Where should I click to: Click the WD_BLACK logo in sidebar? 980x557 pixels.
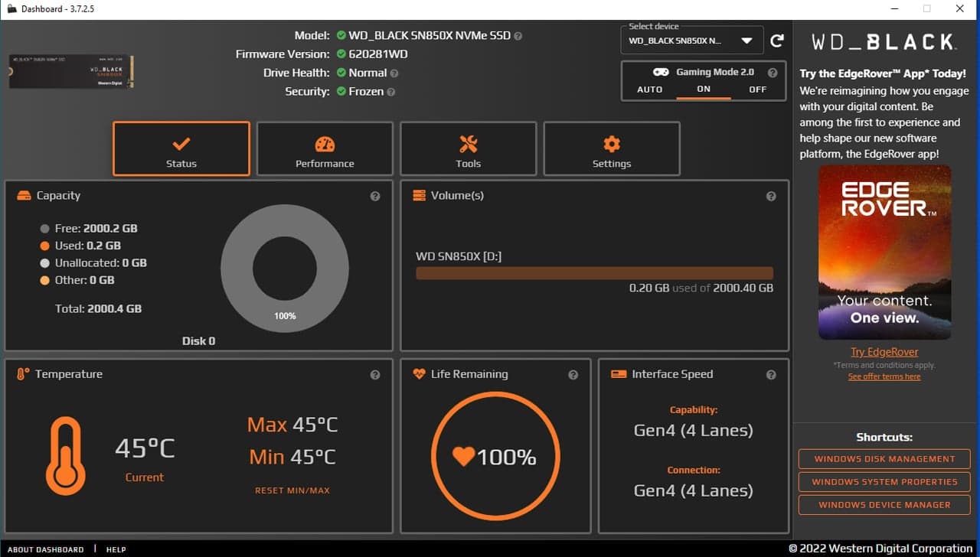(884, 42)
